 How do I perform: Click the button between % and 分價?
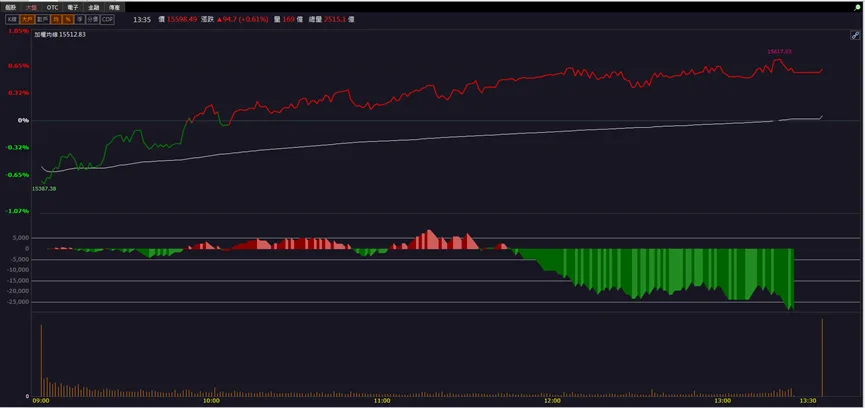pos(80,19)
